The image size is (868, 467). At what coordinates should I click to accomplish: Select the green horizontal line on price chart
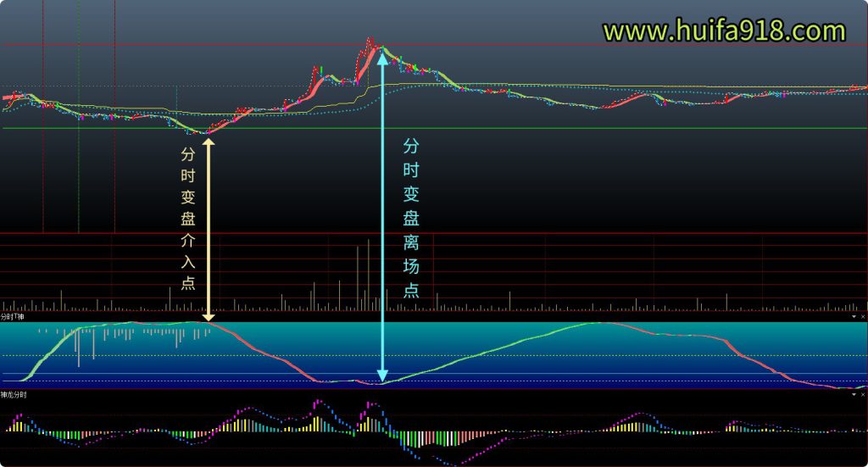509,128
